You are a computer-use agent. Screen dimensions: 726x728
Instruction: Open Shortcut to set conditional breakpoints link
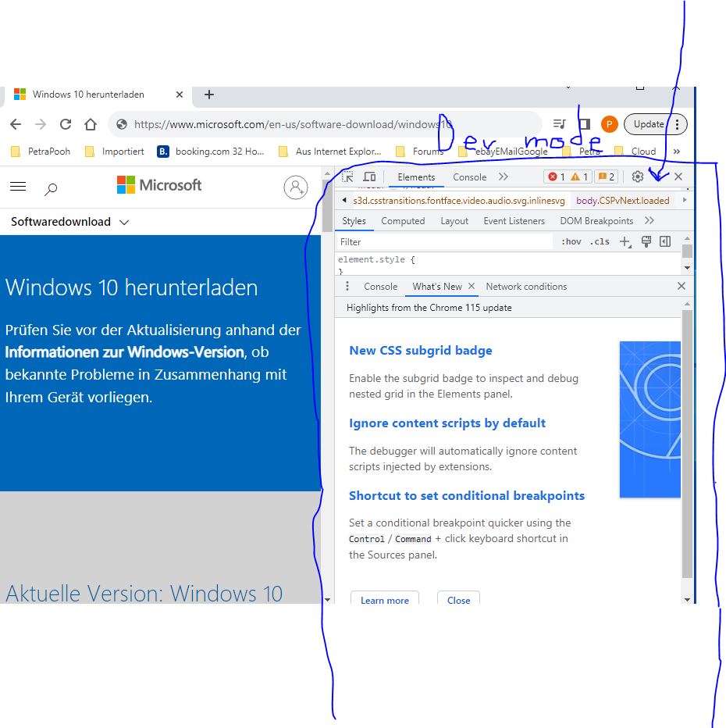point(467,496)
